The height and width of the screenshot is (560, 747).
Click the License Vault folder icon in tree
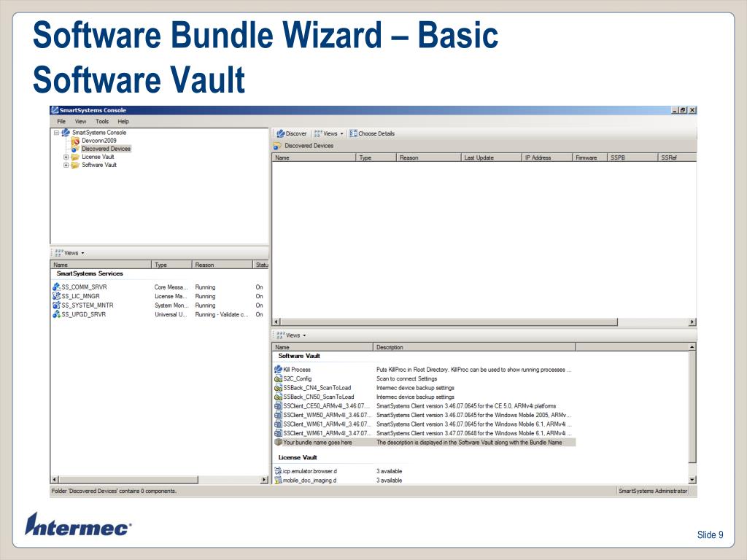pyautogui.click(x=75, y=157)
